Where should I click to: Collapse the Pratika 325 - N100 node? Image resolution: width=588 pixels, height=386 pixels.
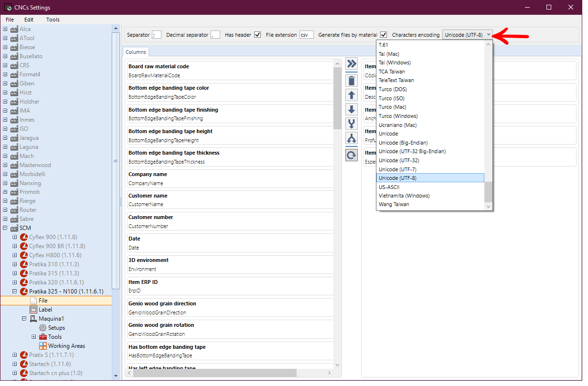(x=15, y=292)
